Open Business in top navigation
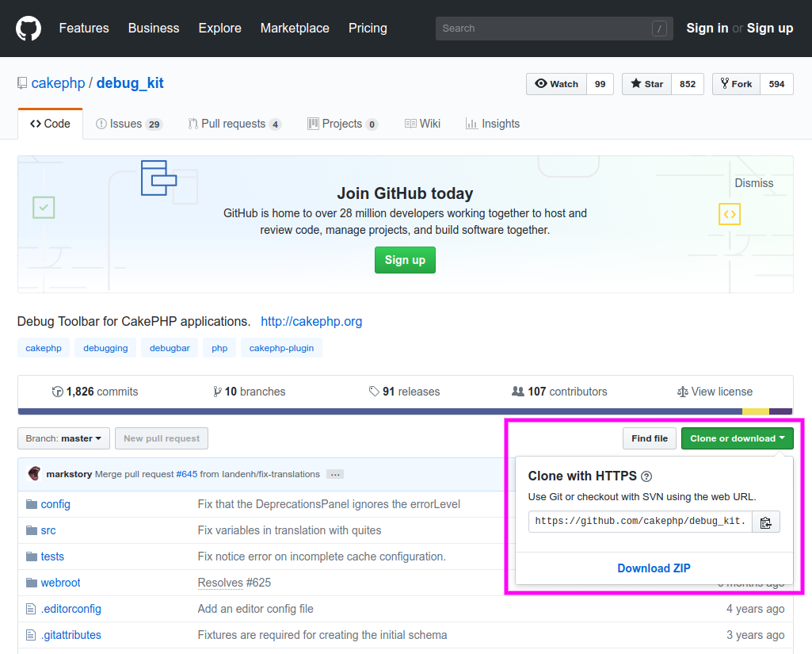The height and width of the screenshot is (654, 812). pyautogui.click(x=154, y=28)
